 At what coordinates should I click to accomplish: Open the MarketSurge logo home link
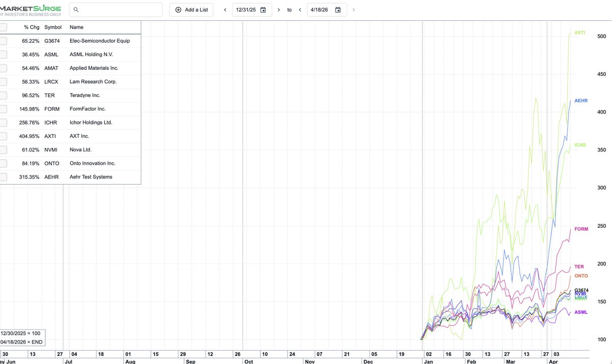(31, 10)
